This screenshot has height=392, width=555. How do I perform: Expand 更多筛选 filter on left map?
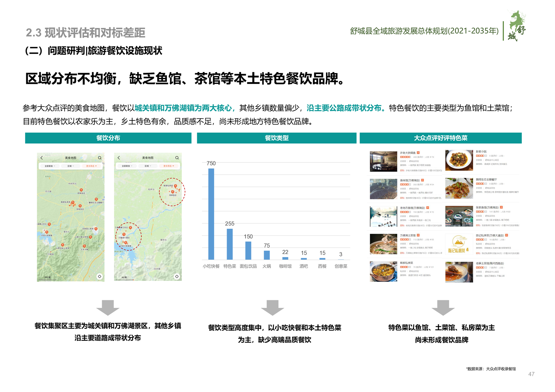[x=91, y=166]
